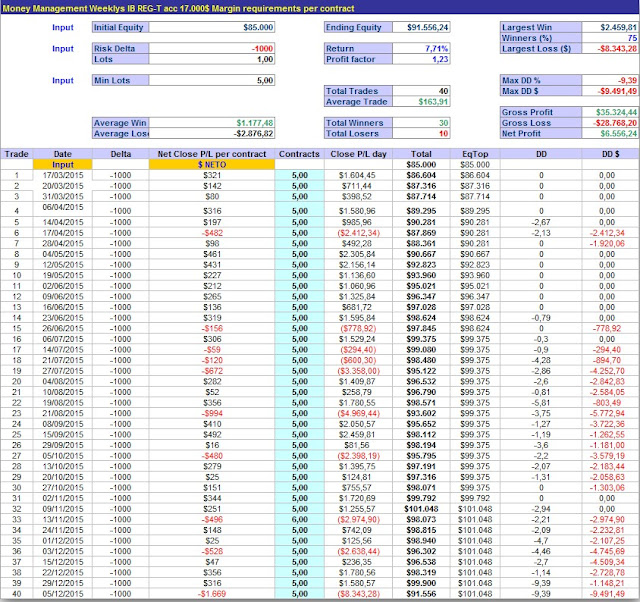
Task: Select the DD $ cell -5.772,94
Action: [x=611, y=413]
